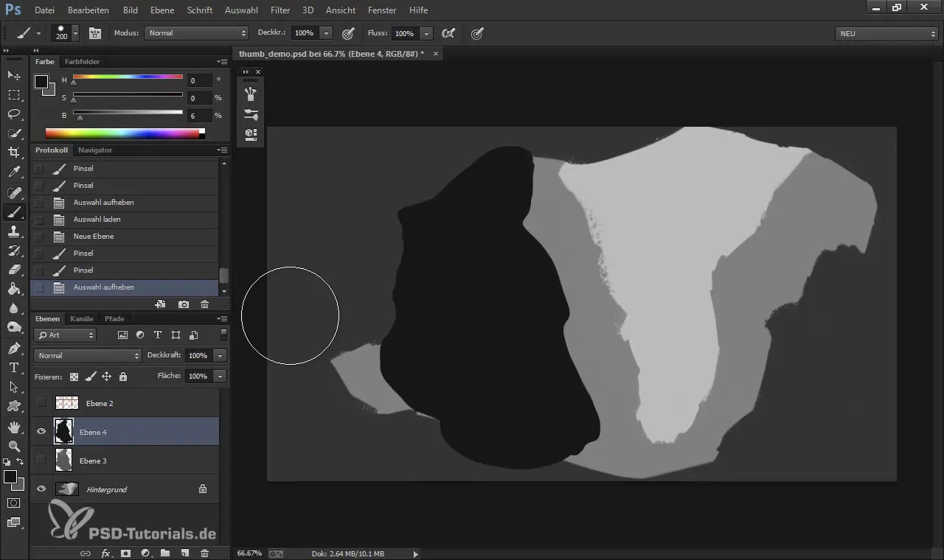
Task: Select the Move tool
Action: (14, 75)
